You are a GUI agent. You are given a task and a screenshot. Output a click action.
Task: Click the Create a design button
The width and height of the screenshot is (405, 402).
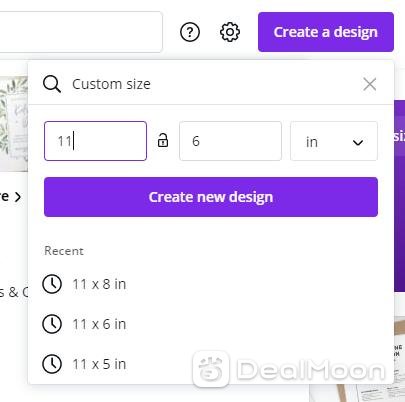pyautogui.click(x=326, y=32)
